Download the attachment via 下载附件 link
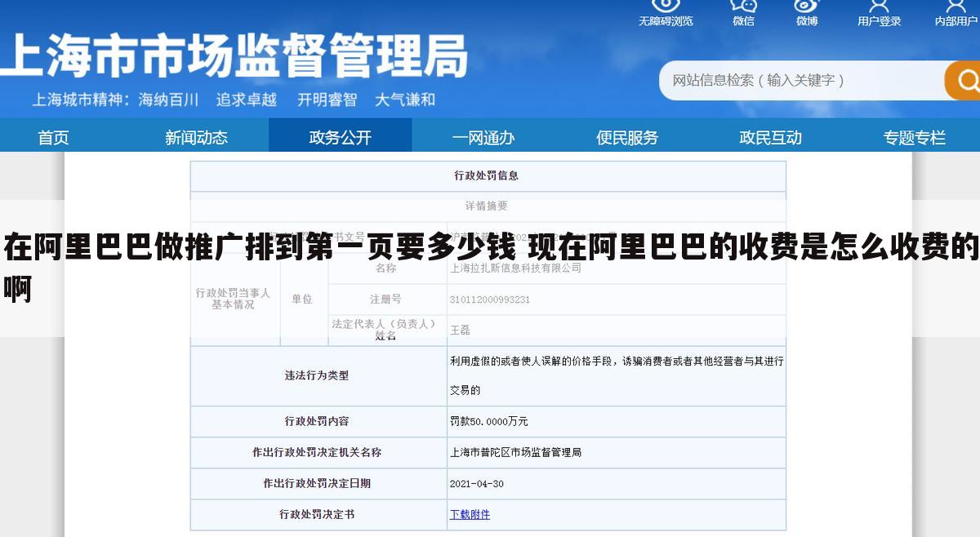This screenshot has width=980, height=537. pos(470,514)
